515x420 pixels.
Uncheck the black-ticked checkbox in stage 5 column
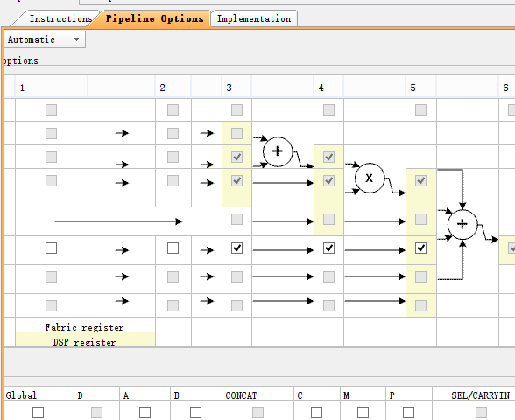[420, 248]
